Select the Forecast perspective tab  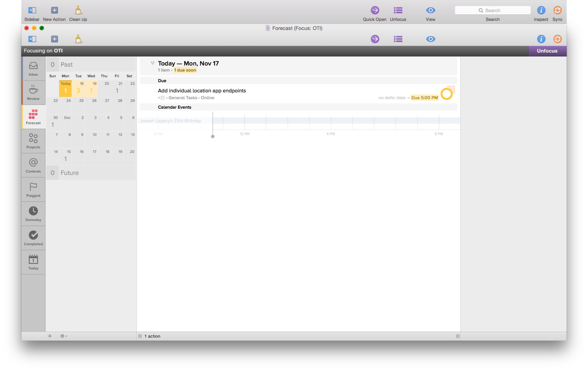[x=33, y=117]
